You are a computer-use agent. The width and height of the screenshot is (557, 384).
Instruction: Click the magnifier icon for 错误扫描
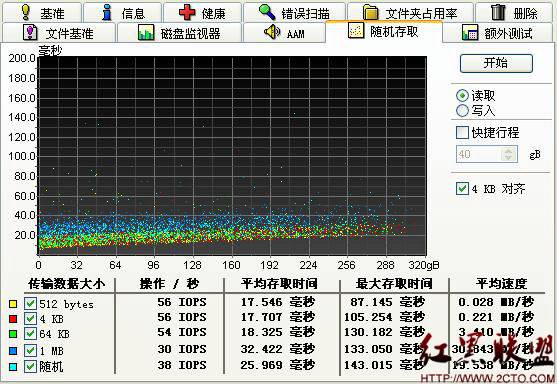pos(267,12)
